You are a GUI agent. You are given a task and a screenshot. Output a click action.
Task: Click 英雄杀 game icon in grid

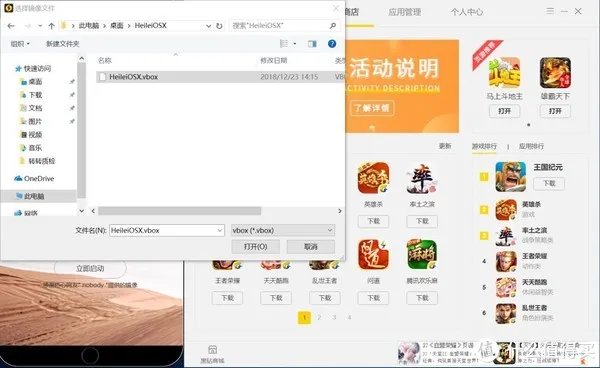click(x=373, y=178)
